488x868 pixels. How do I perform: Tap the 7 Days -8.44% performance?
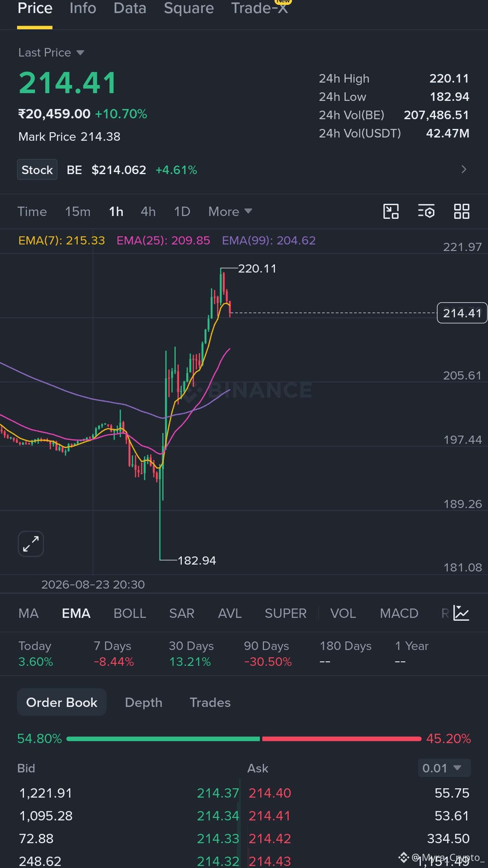click(x=114, y=654)
